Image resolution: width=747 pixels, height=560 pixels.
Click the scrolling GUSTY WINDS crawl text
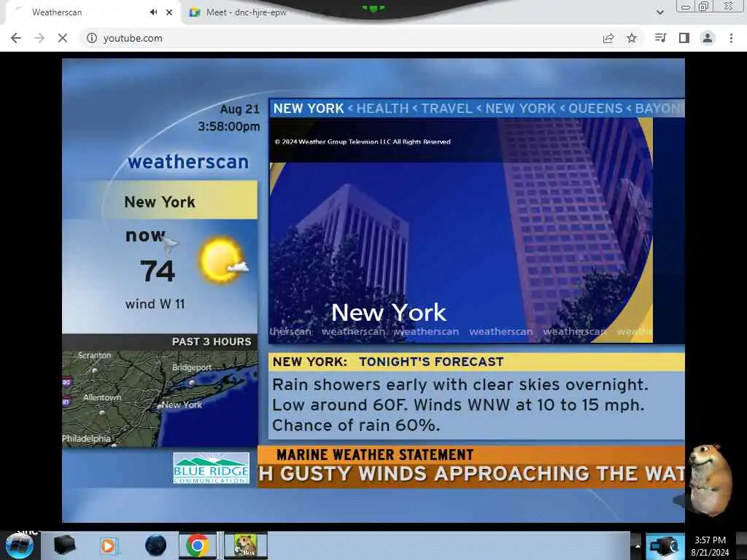471,474
